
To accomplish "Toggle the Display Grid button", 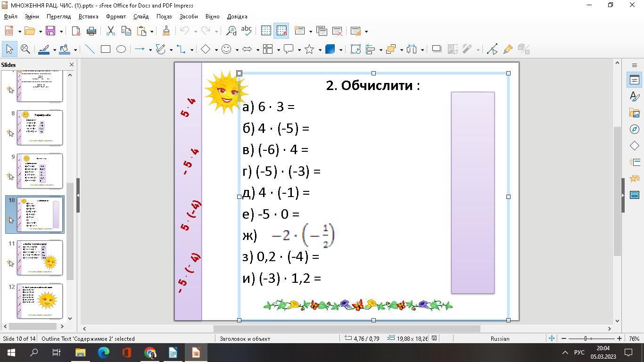I will [266, 31].
